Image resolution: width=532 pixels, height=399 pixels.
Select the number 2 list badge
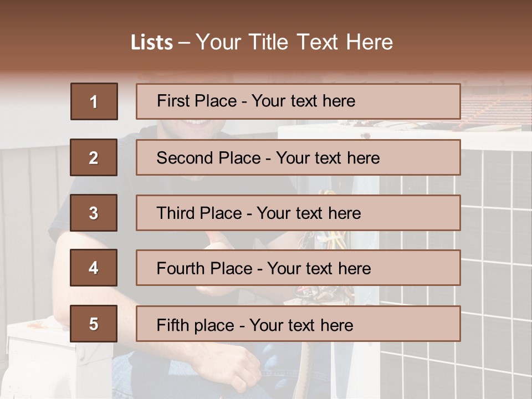pyautogui.click(x=94, y=157)
